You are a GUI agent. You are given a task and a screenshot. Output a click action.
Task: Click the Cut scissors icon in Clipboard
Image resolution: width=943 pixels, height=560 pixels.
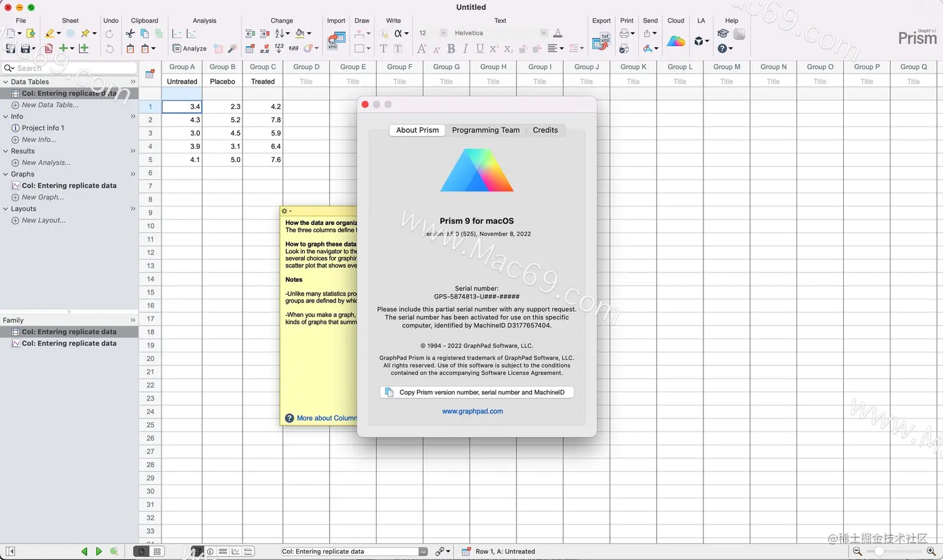[x=130, y=34]
